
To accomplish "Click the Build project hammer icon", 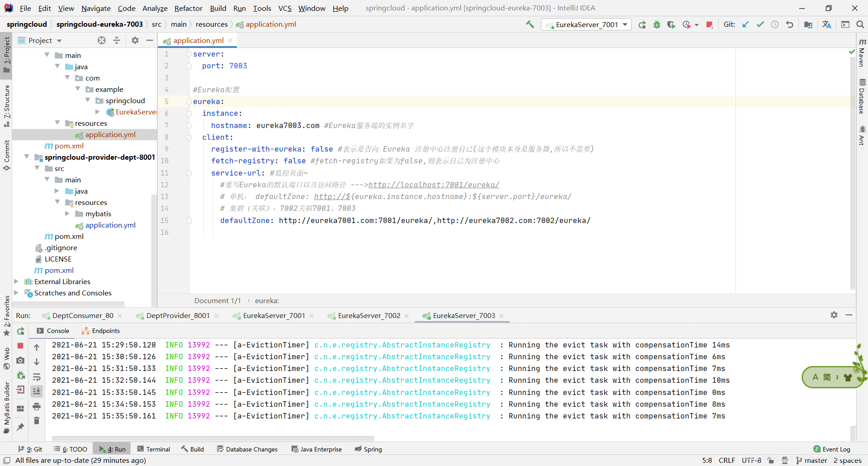I will click(x=530, y=24).
